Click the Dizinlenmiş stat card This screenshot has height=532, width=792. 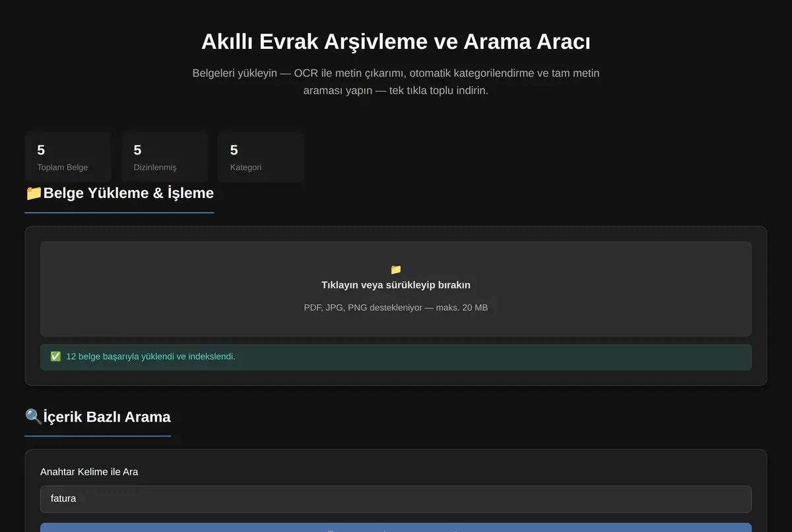point(164,157)
